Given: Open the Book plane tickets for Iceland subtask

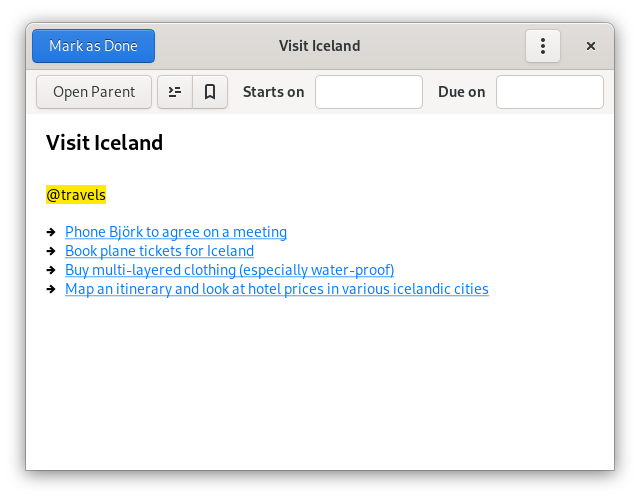Looking at the screenshot, I should click(160, 251).
